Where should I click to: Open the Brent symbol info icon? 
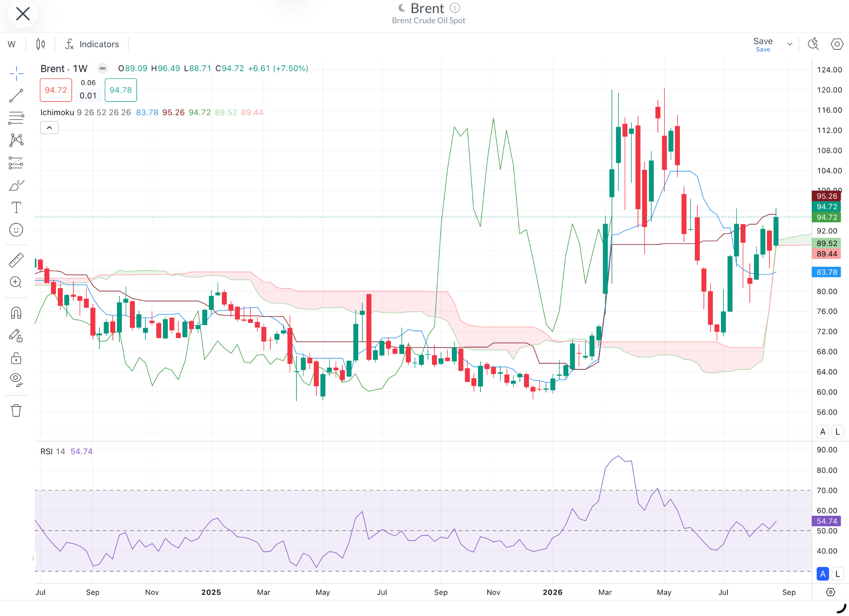455,8
